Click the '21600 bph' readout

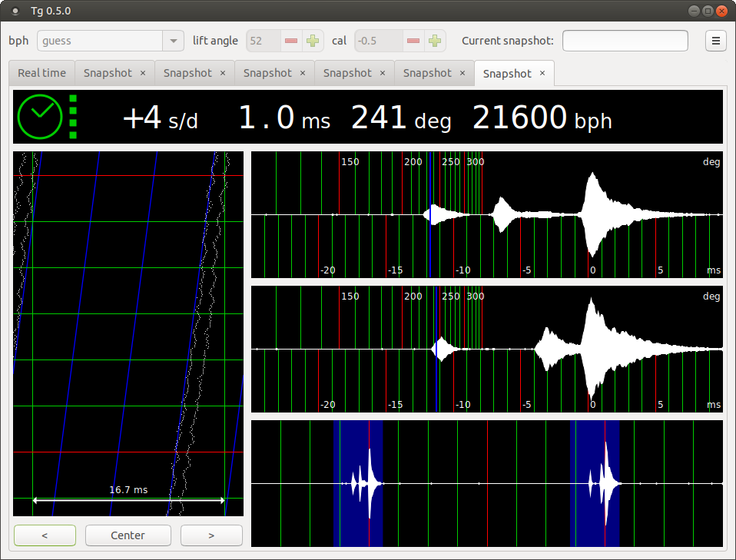[x=542, y=118]
